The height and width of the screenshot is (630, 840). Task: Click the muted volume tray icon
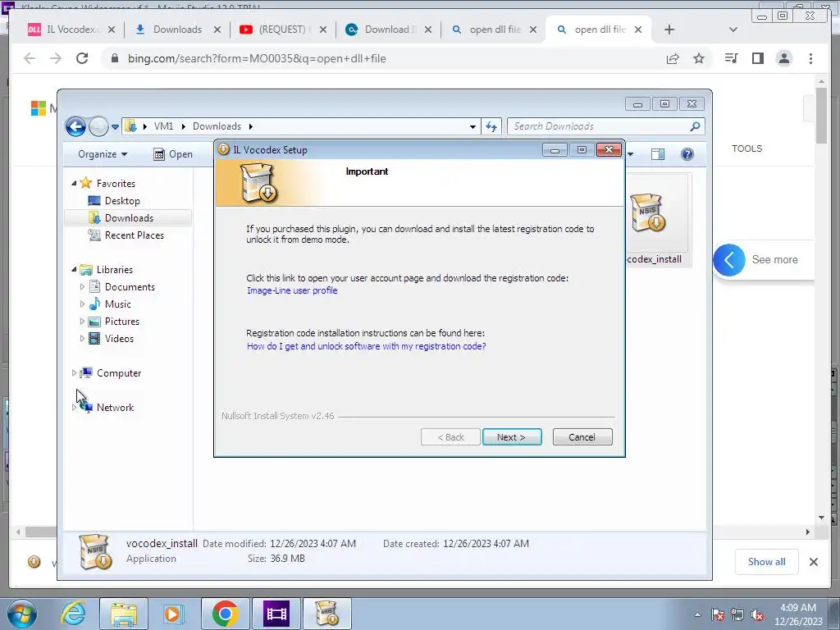click(x=757, y=615)
